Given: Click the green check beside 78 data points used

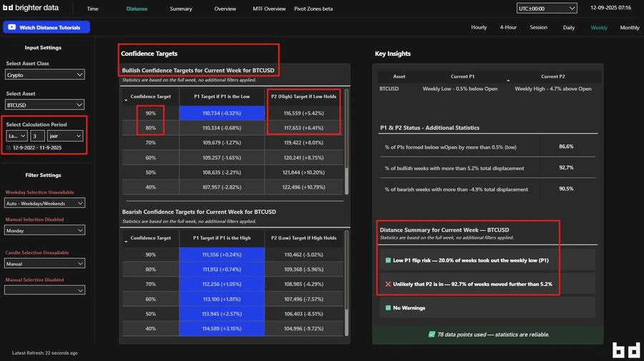Looking at the screenshot, I should 431,334.
